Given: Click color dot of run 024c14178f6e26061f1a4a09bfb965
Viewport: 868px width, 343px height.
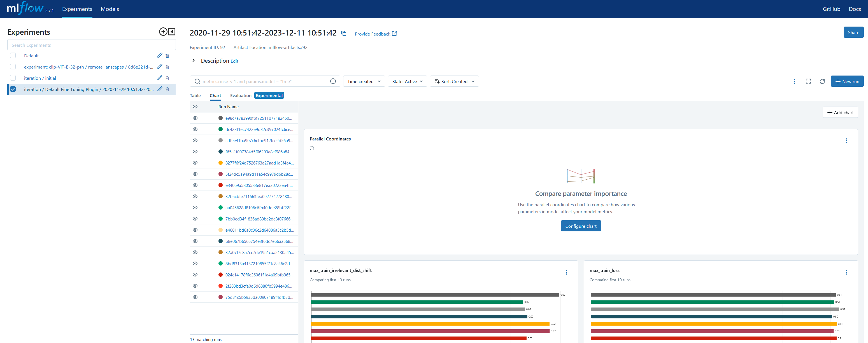Looking at the screenshot, I should pyautogui.click(x=220, y=275).
